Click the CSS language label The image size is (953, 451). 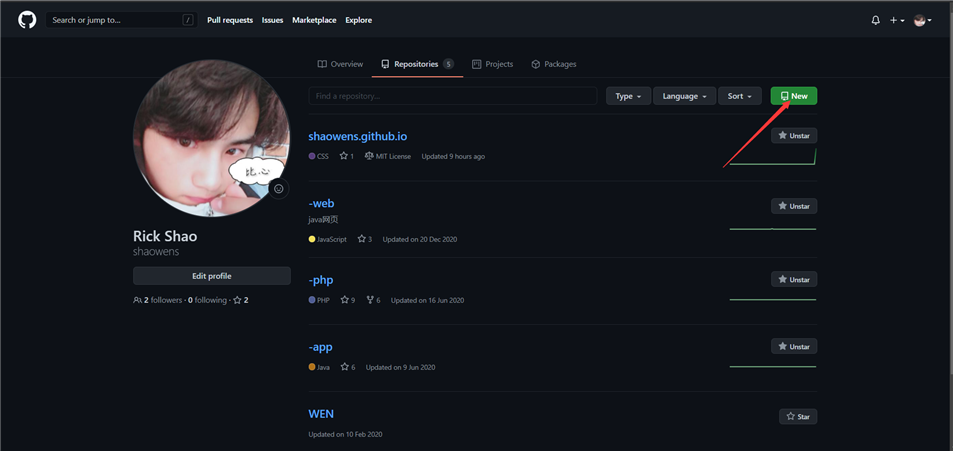click(318, 156)
